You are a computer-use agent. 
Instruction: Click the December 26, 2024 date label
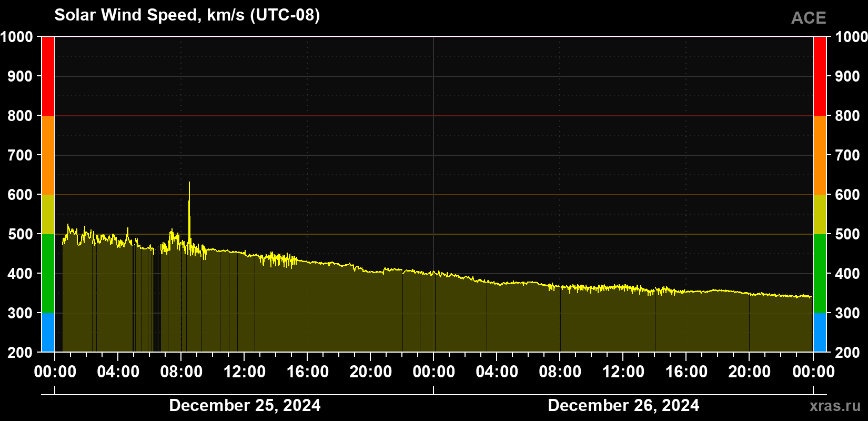[x=623, y=405]
